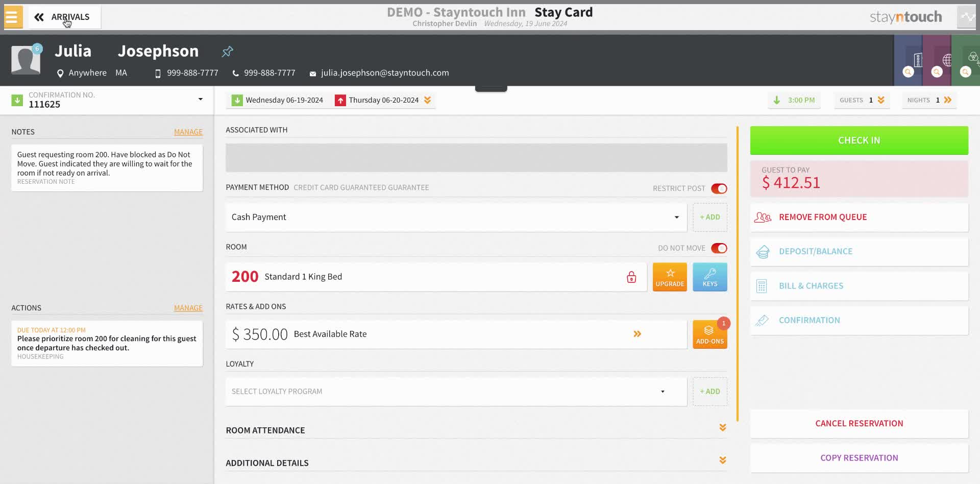Screen dimensions: 980x484
Task: Click the guest avatar photo
Action: pos(26,60)
